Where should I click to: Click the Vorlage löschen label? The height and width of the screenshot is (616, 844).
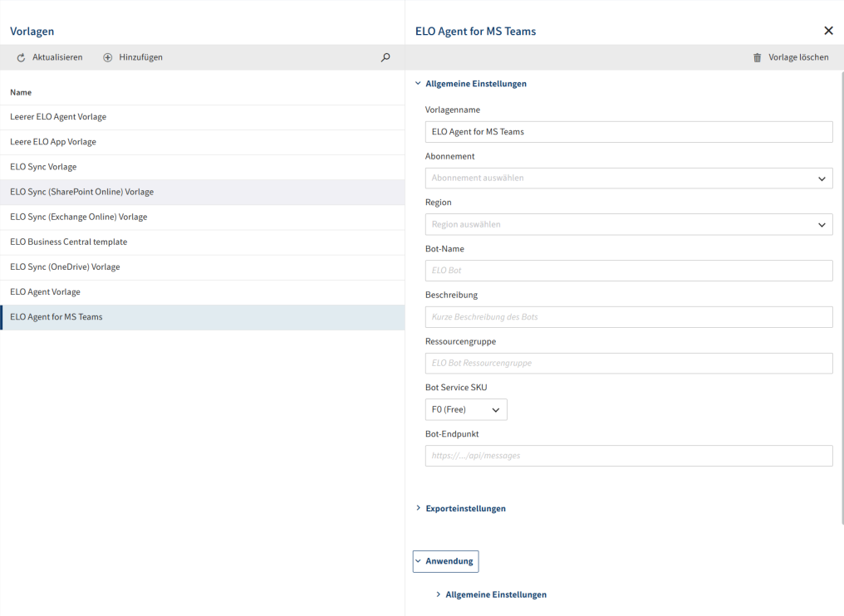(798, 57)
